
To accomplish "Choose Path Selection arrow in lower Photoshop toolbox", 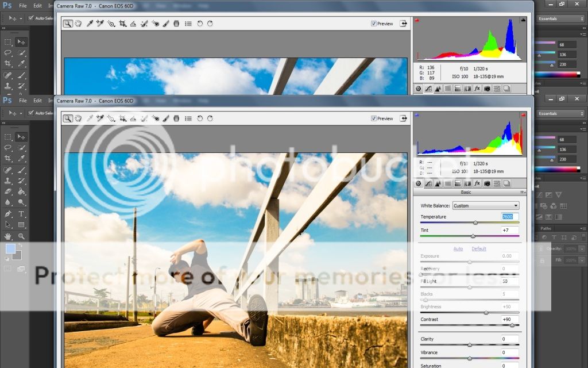I will 8,225.
